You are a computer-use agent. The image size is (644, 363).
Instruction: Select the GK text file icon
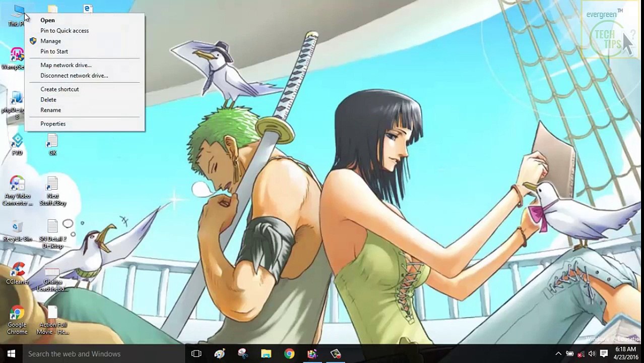[x=52, y=145]
